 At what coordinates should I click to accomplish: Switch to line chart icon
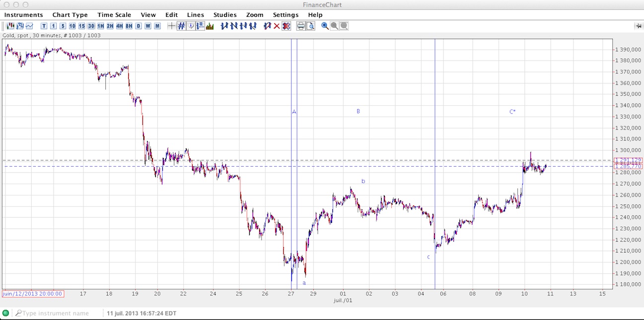pyautogui.click(x=29, y=26)
